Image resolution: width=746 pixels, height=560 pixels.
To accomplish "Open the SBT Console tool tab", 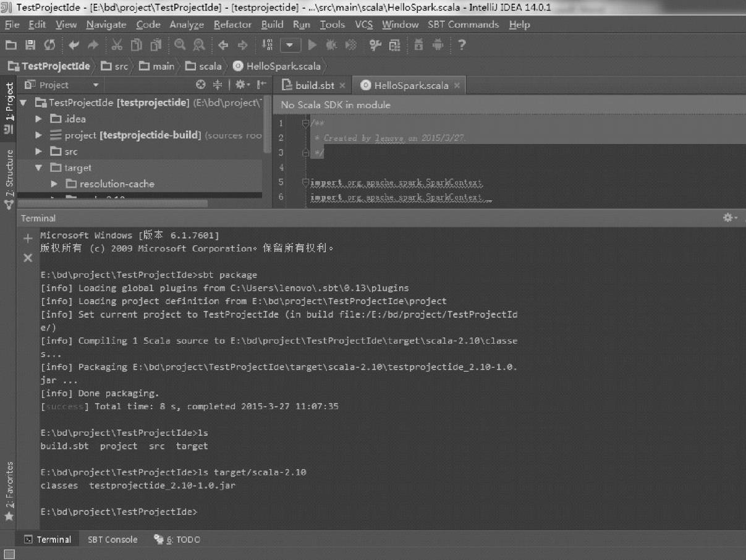I will [x=112, y=539].
